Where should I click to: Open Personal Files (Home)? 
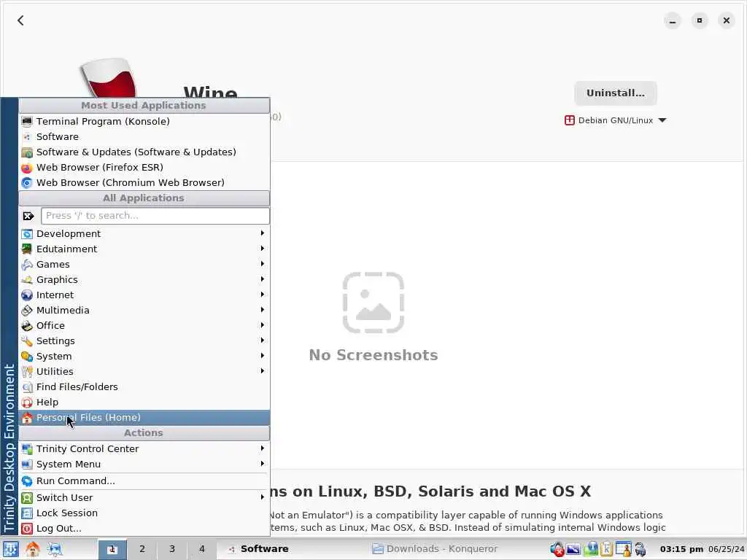tap(144, 418)
